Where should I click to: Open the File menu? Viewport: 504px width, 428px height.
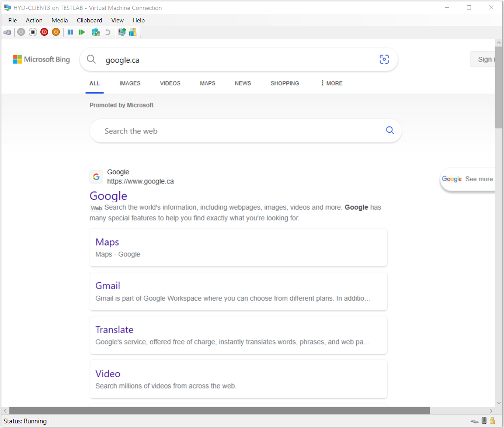coord(12,20)
